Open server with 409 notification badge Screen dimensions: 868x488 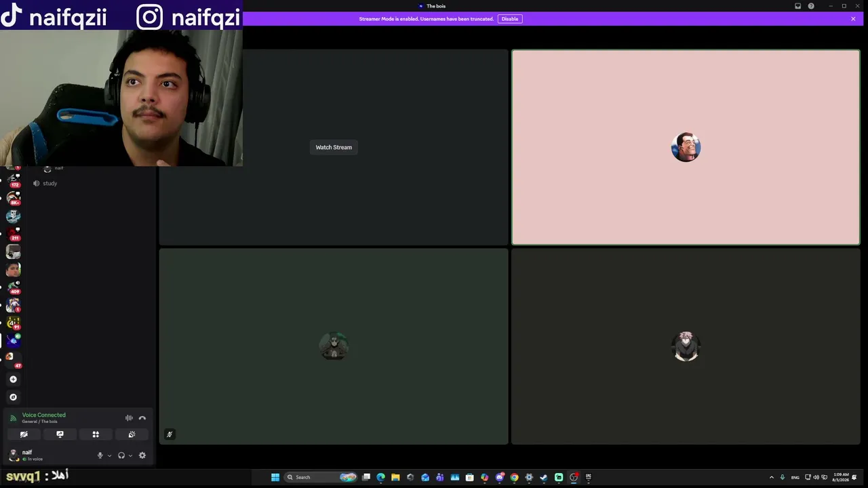(x=13, y=287)
